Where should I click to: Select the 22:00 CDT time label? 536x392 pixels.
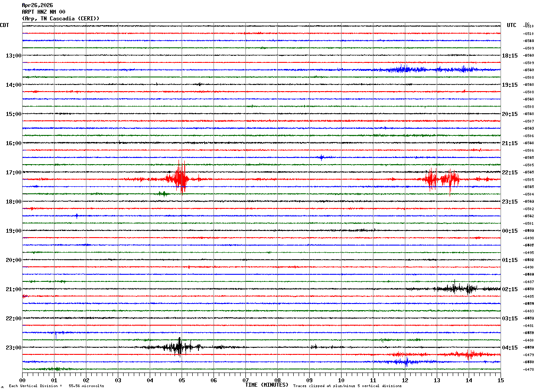point(13,319)
